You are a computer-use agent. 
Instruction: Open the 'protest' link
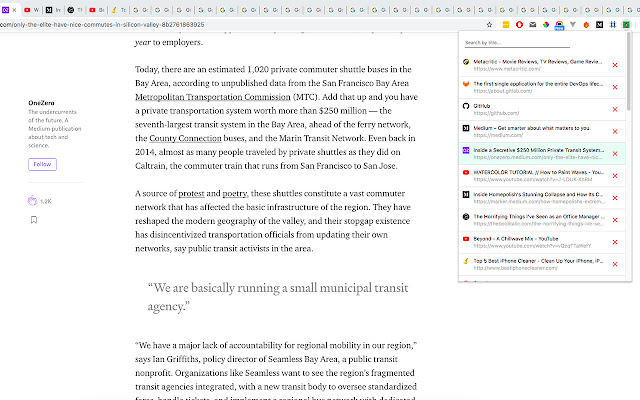(191, 193)
